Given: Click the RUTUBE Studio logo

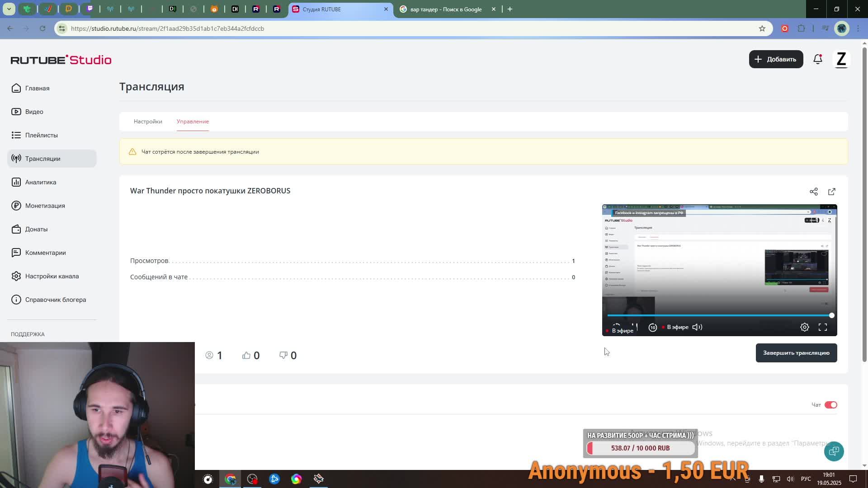Looking at the screenshot, I should pyautogui.click(x=61, y=60).
